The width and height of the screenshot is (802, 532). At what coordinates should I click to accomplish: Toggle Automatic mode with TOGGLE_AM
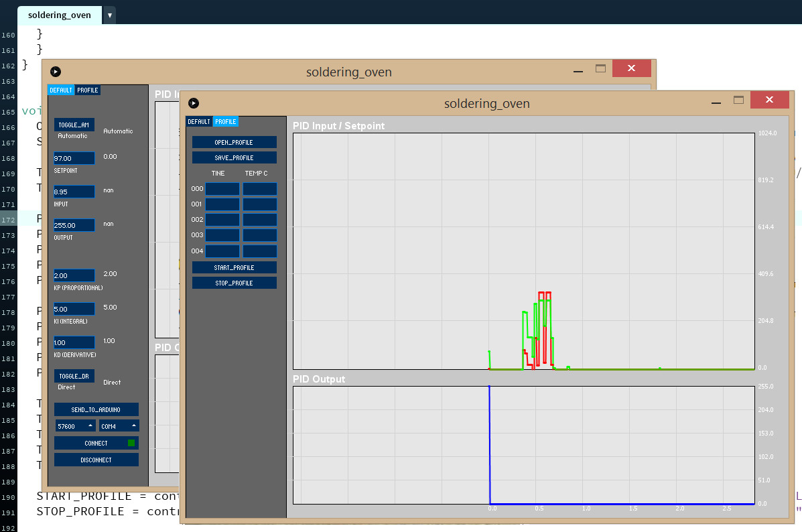74,125
